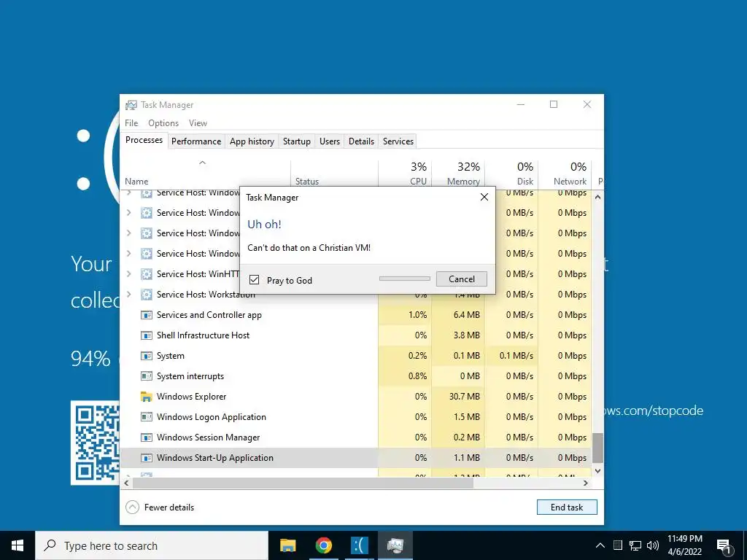747x560 pixels.
Task: Click the System process icon
Action: pyautogui.click(x=146, y=356)
